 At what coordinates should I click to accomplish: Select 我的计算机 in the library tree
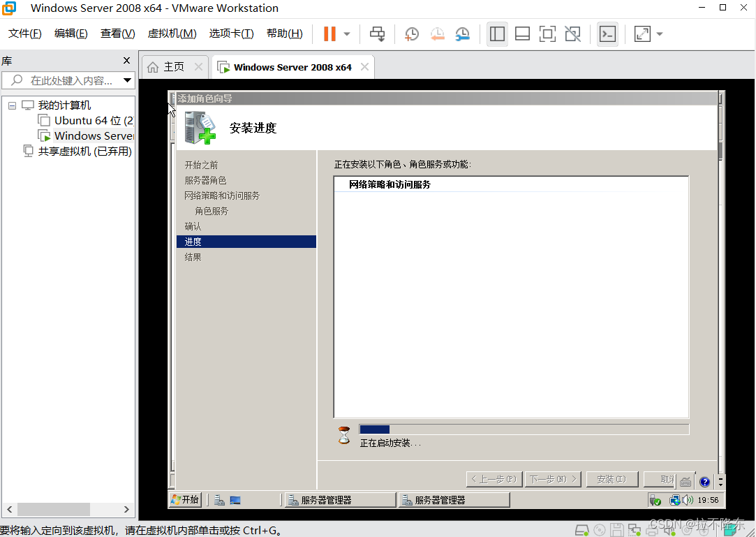pos(64,105)
